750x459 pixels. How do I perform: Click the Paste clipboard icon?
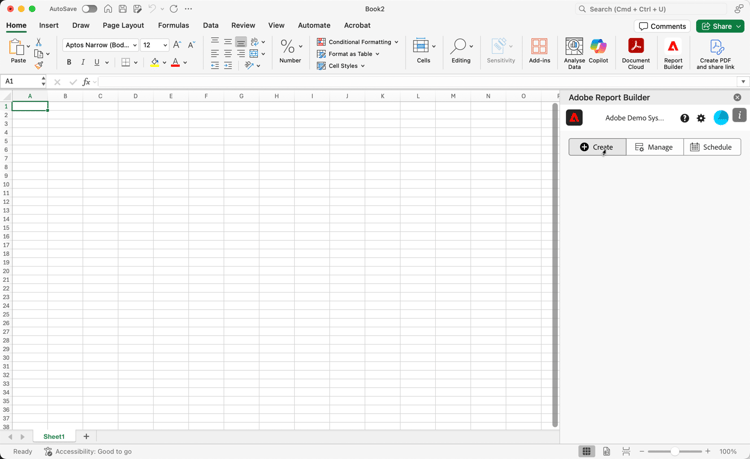(x=16, y=47)
